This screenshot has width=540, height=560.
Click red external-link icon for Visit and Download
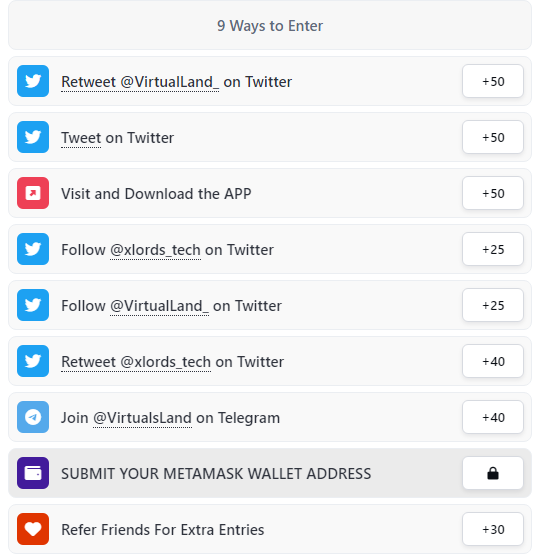click(33, 193)
